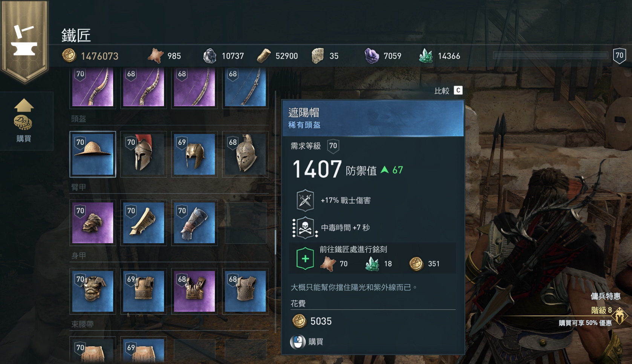Screen dimensions: 632x364
Task: Select the purple level 70 bow
Action: tap(93, 87)
